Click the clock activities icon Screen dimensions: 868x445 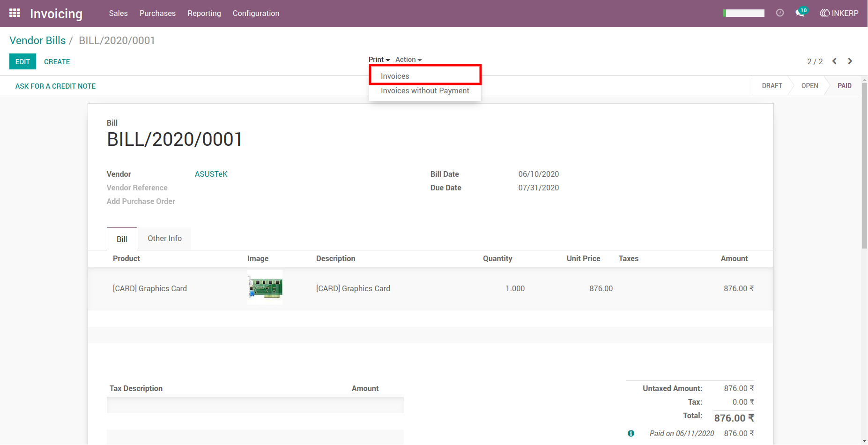point(780,13)
